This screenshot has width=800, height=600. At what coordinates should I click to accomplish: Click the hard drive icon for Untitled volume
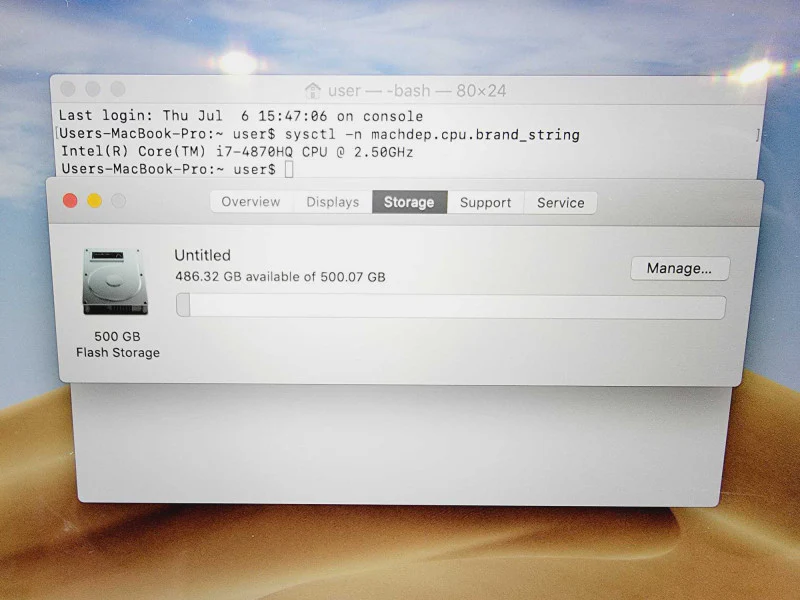[115, 281]
